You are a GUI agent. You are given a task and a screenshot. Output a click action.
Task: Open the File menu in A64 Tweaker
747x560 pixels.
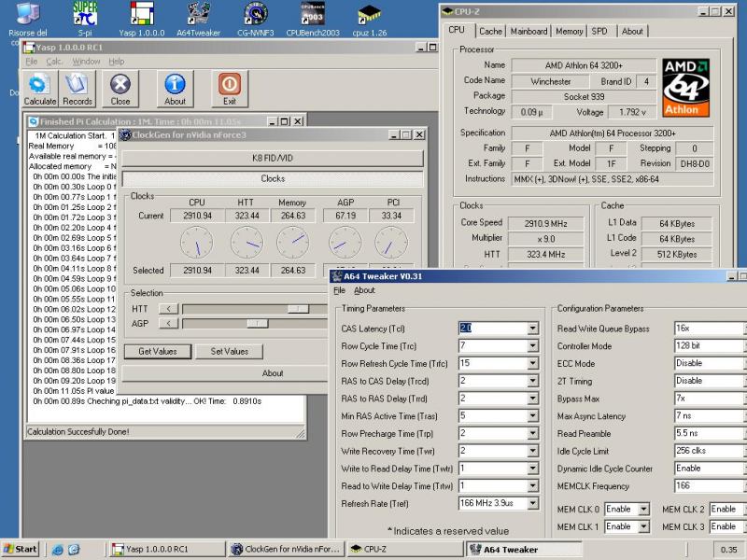(339, 290)
